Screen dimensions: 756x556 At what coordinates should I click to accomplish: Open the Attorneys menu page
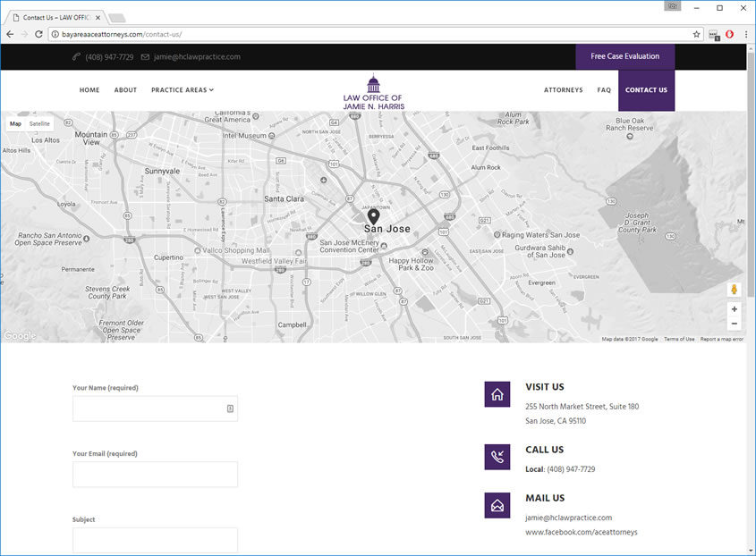pyautogui.click(x=563, y=90)
